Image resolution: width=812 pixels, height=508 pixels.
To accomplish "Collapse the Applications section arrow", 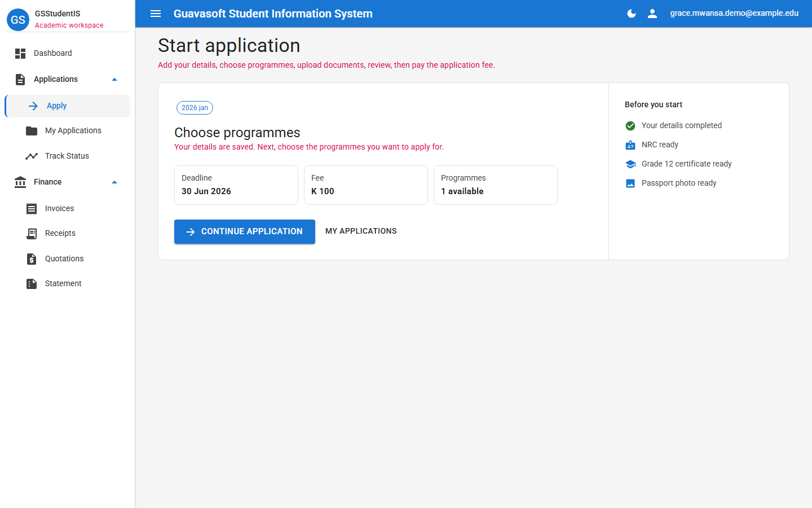I will [114, 80].
